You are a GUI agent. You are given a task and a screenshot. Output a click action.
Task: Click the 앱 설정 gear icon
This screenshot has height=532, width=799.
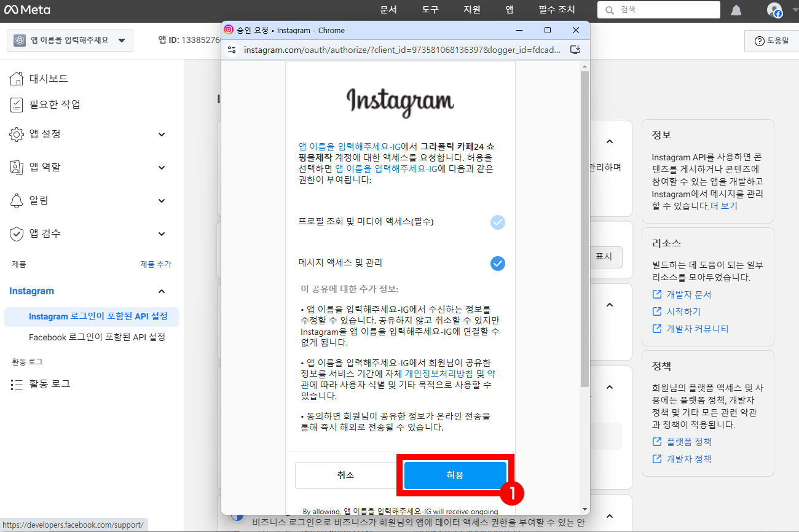pyautogui.click(x=17, y=134)
